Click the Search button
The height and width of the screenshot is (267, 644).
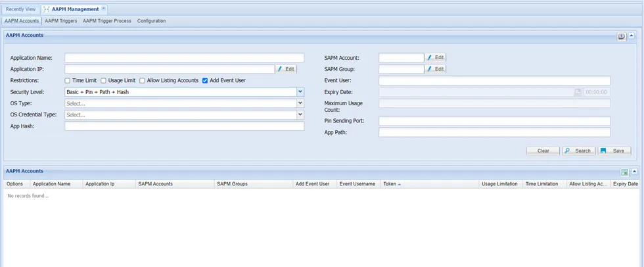pos(578,151)
